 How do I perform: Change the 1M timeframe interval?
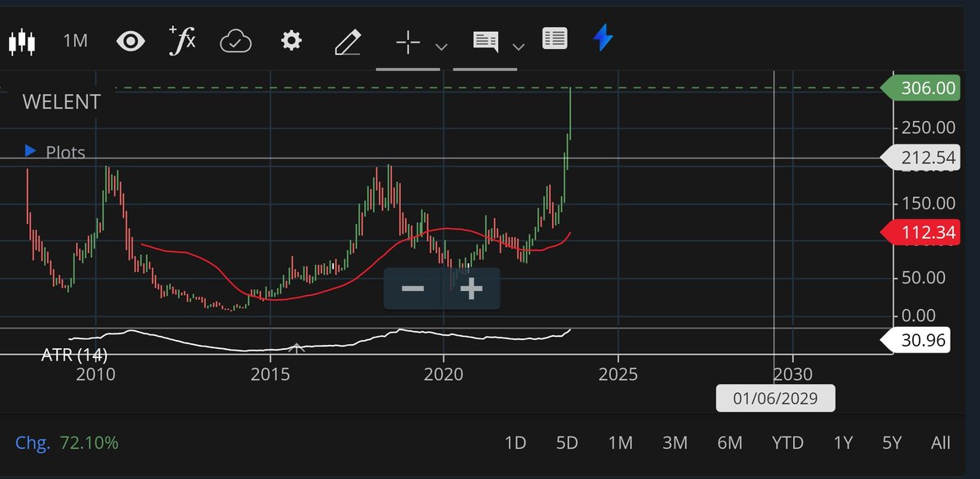pyautogui.click(x=75, y=41)
